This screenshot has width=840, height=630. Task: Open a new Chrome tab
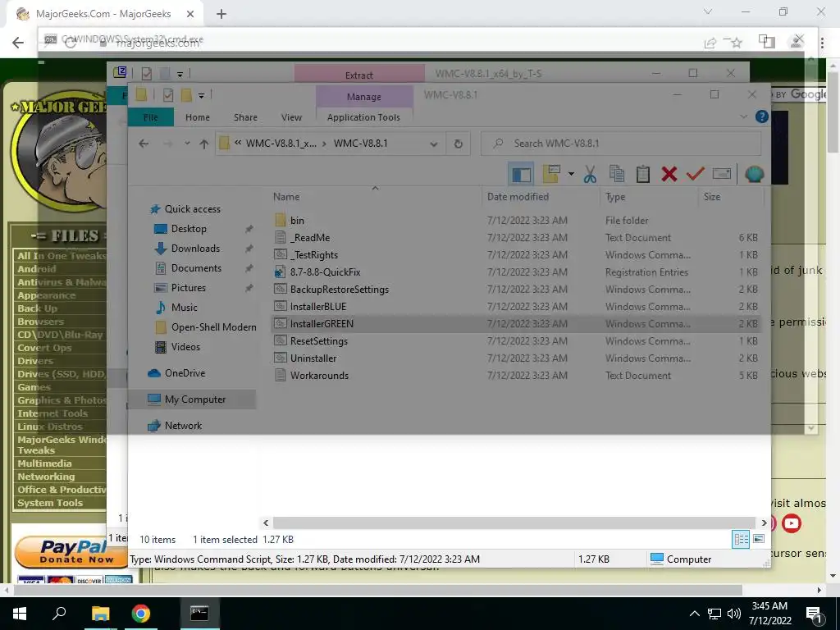[x=221, y=14]
